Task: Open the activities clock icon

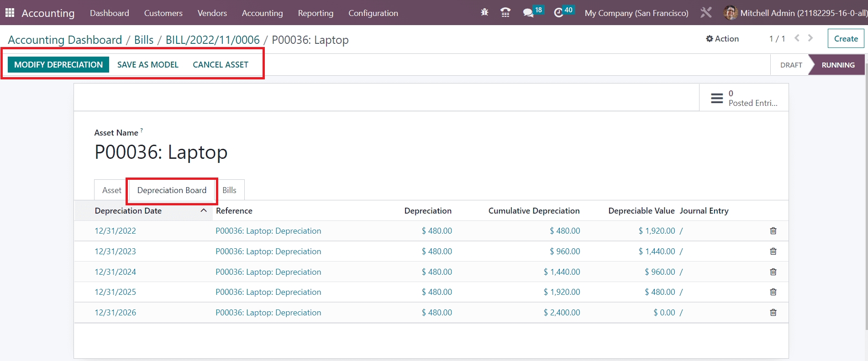Action: (x=558, y=13)
